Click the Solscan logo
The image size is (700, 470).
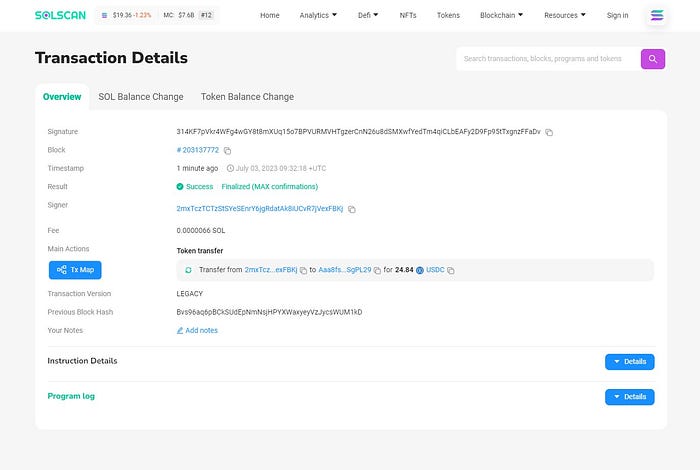coord(60,15)
